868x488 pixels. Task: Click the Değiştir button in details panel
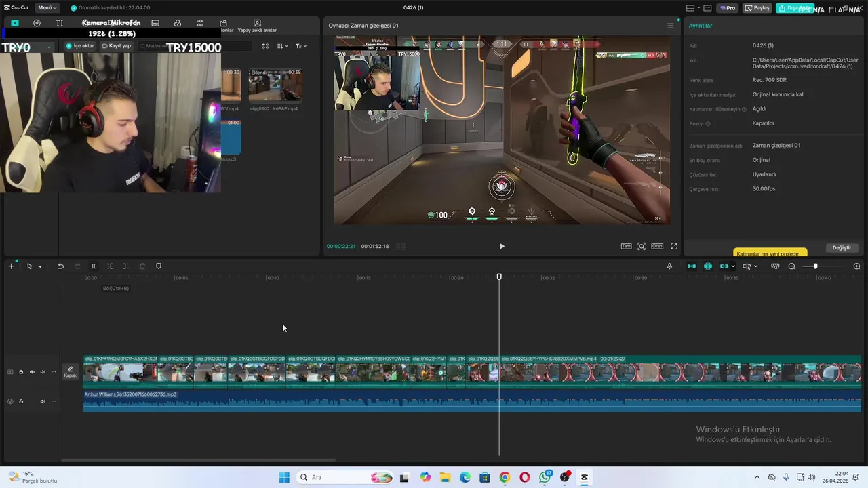[x=842, y=248]
